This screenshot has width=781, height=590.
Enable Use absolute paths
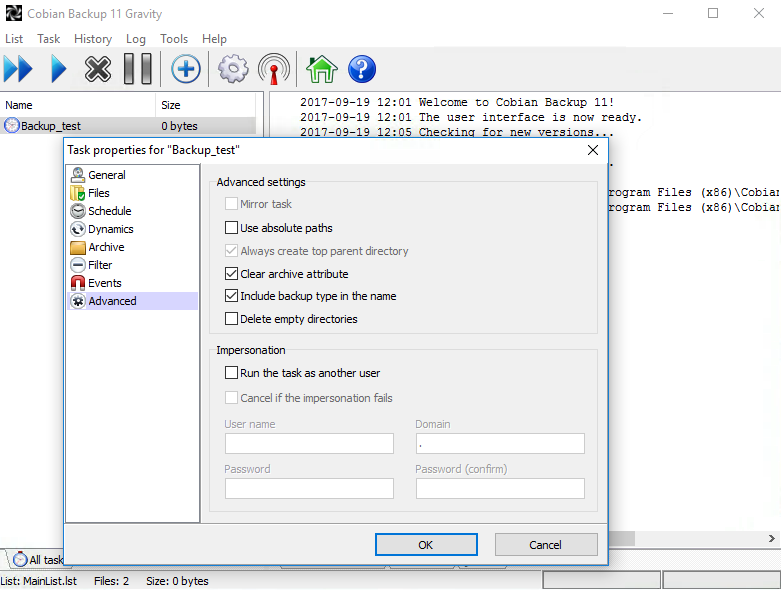(231, 228)
